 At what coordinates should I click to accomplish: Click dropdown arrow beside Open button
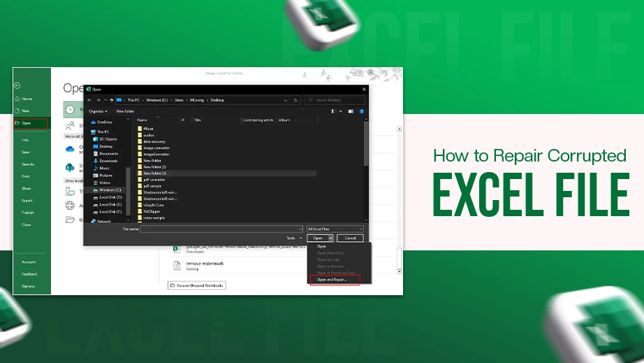(330, 239)
